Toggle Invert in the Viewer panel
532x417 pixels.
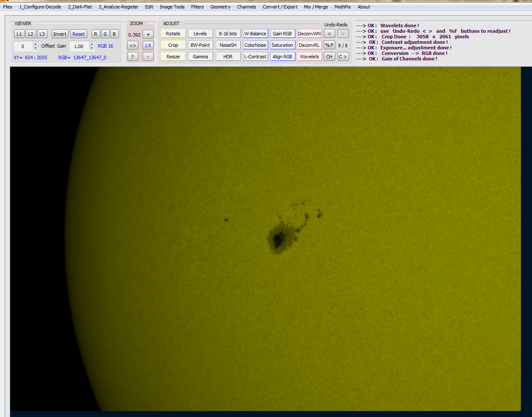click(60, 34)
